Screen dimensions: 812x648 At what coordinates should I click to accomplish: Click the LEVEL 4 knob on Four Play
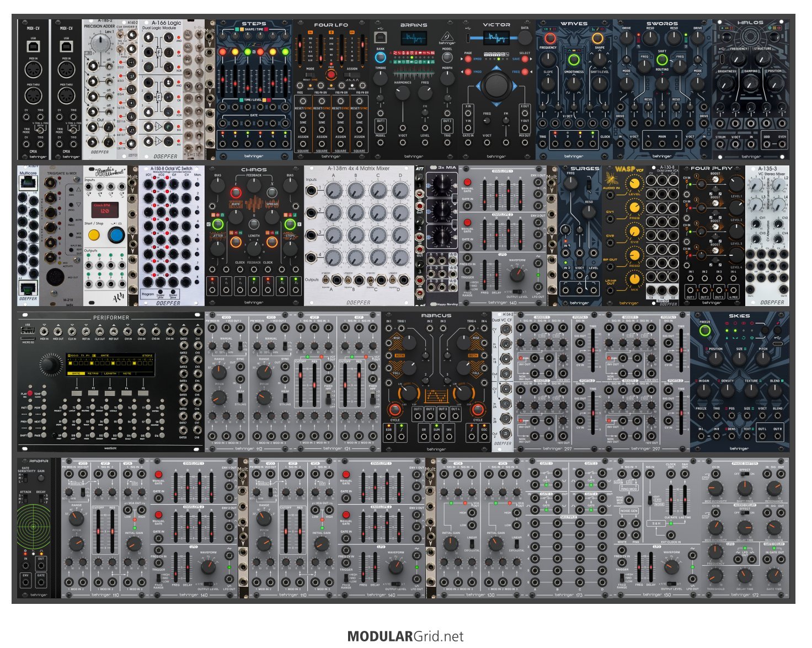[736, 255]
